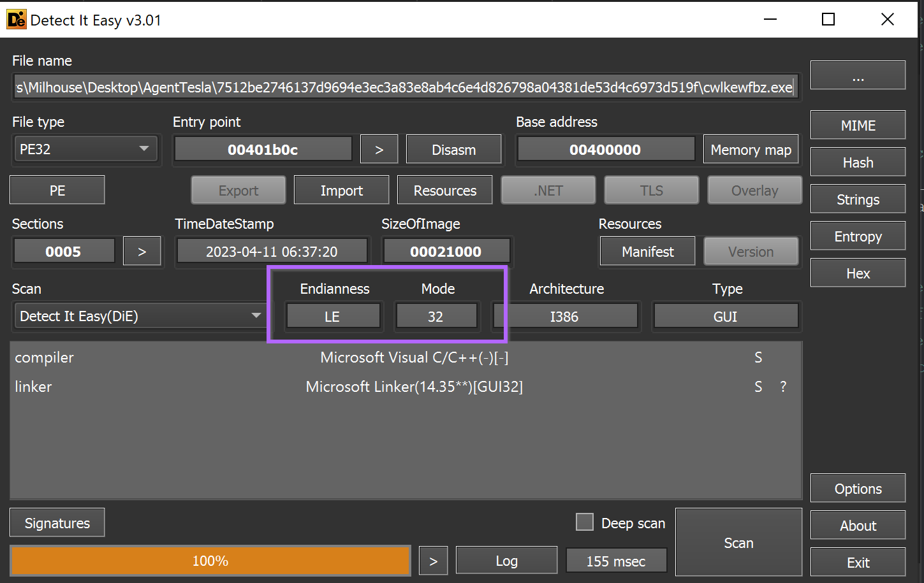
Task: Click the arrow button next to progress bar
Action: click(x=433, y=561)
